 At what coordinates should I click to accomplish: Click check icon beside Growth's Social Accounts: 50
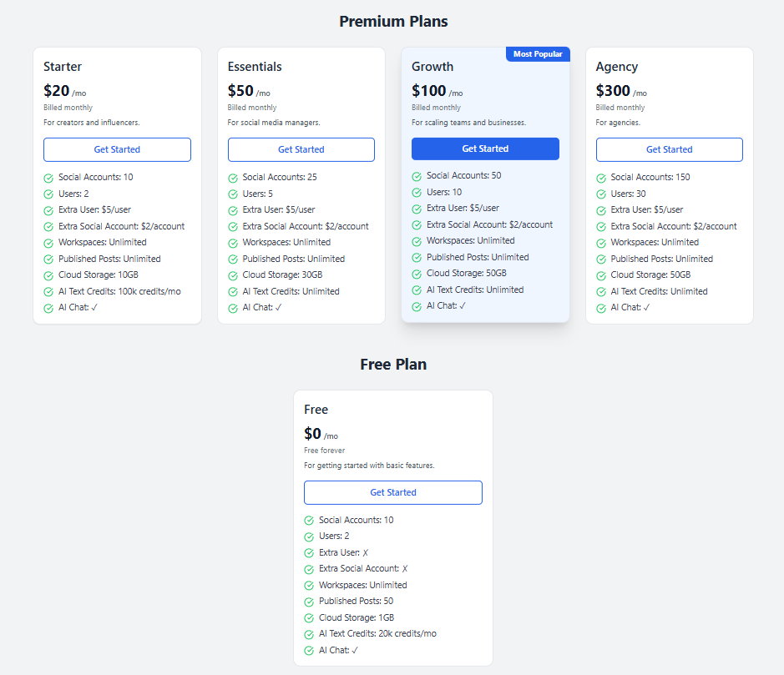click(x=417, y=176)
